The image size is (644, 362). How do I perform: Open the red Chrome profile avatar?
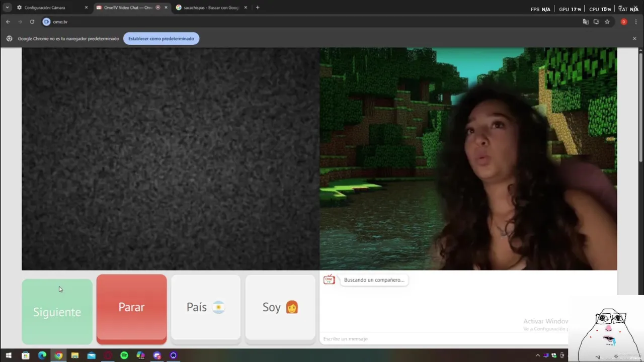coord(624,22)
